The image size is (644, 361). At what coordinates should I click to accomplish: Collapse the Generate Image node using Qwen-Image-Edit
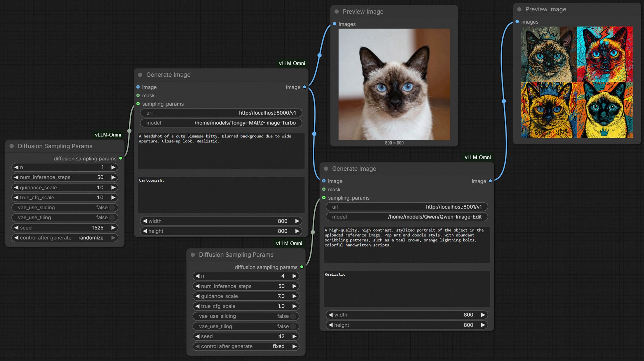(326, 169)
